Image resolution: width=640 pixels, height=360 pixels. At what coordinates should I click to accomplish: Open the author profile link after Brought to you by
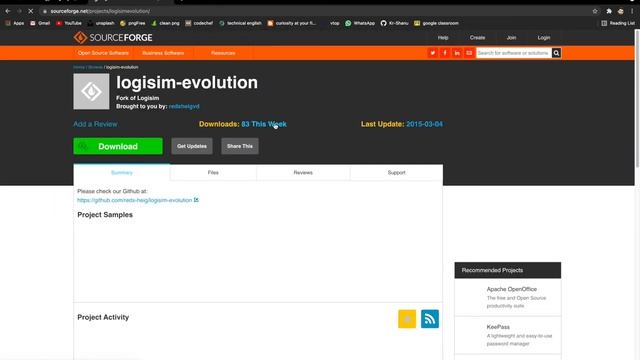click(184, 107)
